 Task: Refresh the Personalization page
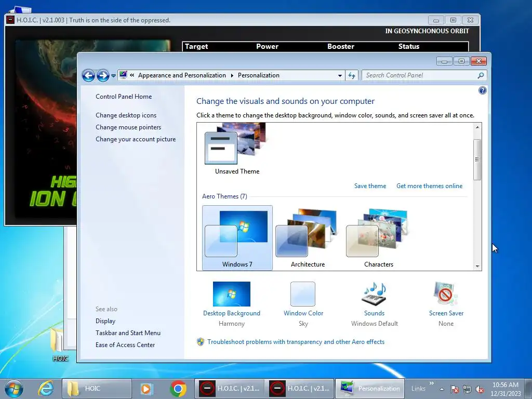click(352, 75)
